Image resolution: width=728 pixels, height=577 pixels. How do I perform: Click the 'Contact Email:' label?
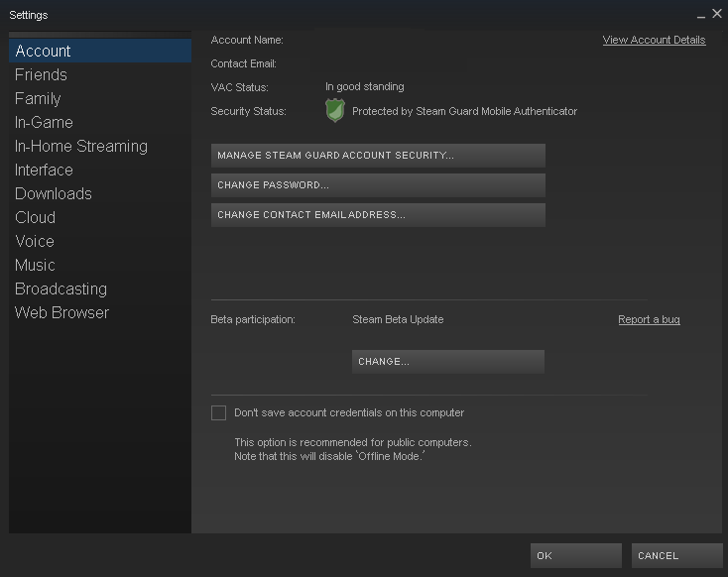click(x=243, y=63)
